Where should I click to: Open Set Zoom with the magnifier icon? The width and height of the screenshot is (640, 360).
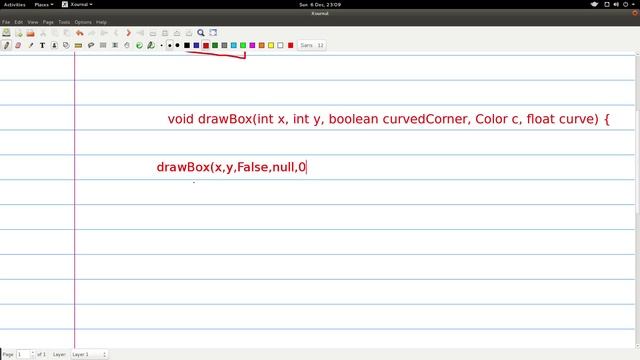[x=201, y=33]
